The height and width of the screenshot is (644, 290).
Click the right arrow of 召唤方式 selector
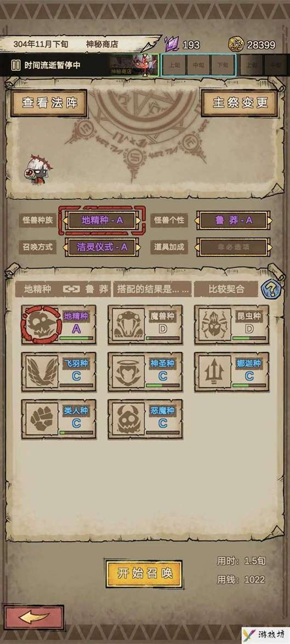tap(138, 247)
